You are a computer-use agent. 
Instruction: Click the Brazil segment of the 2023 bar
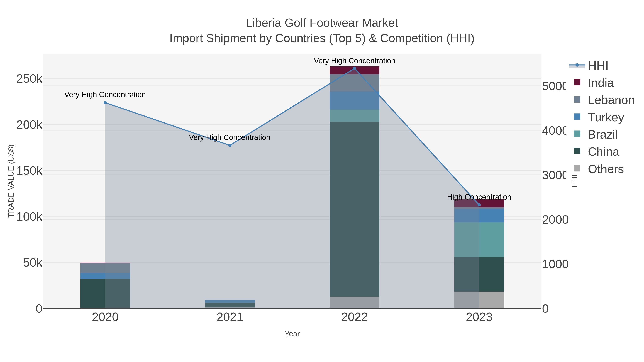[x=479, y=240]
